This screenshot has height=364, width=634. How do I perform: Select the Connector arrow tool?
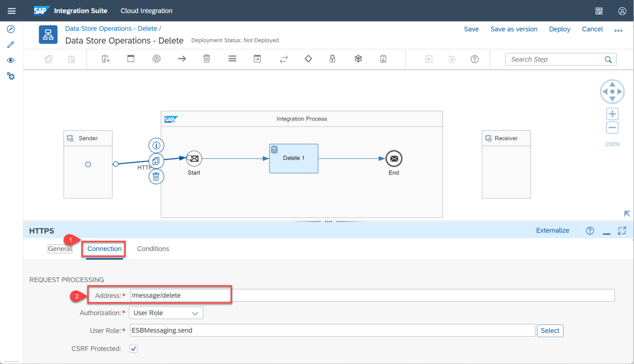click(182, 59)
